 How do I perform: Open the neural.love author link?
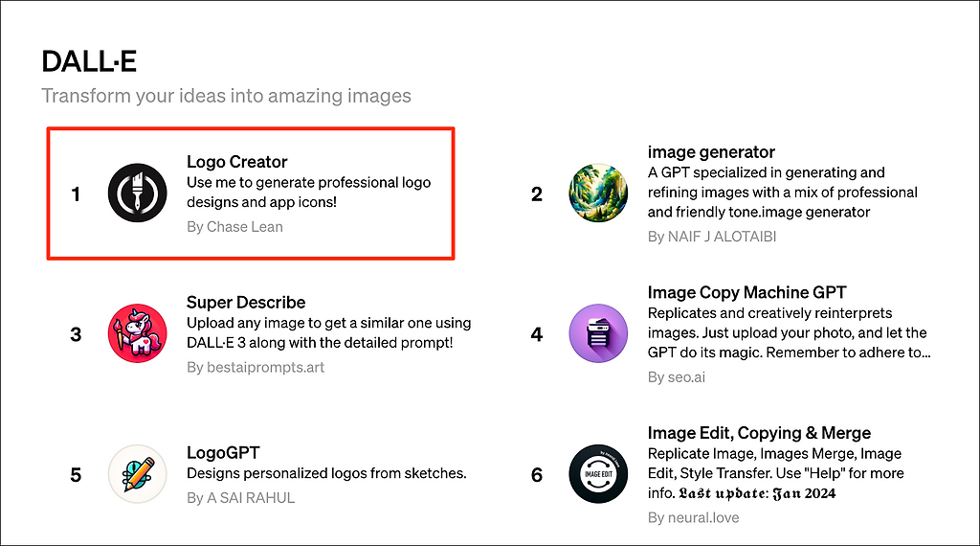click(693, 517)
